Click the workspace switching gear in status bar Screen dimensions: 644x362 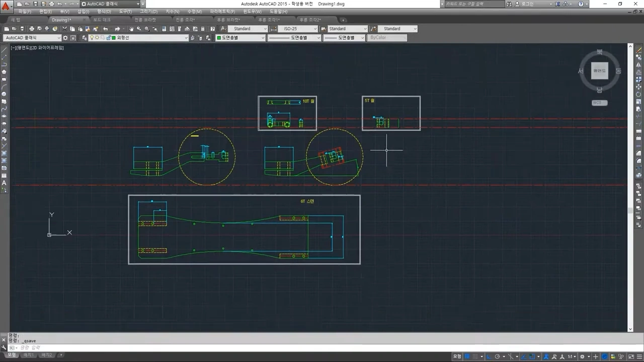point(582,356)
